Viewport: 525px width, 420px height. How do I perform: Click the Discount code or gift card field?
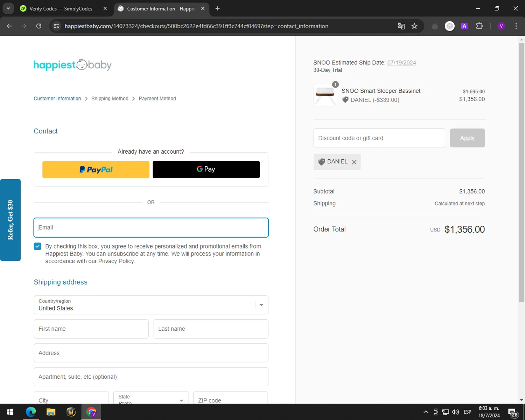(379, 138)
